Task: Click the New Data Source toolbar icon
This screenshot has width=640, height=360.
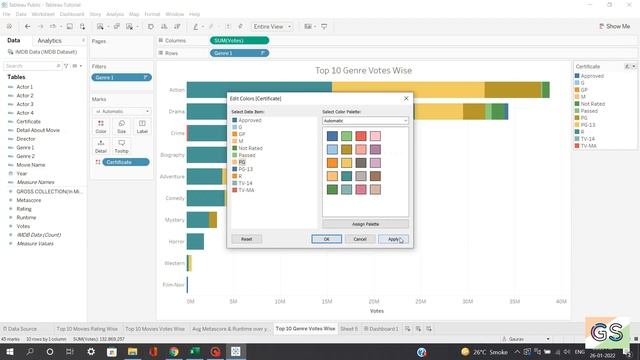Action: click(x=82, y=27)
